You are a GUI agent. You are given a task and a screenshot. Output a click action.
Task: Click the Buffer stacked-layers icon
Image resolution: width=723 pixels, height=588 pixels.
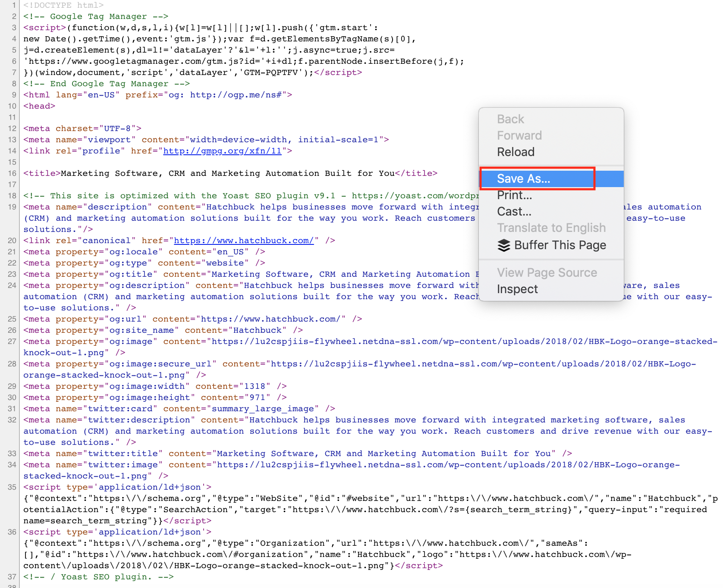[x=504, y=245]
